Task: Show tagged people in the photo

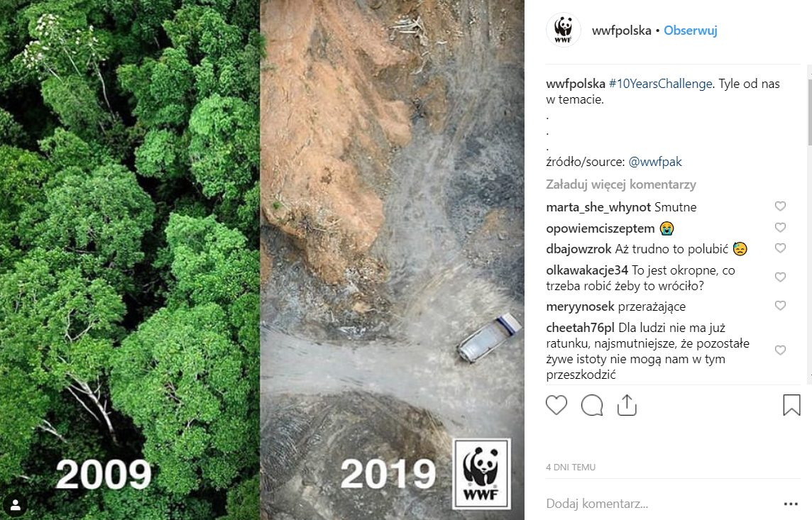Action: coord(16,504)
